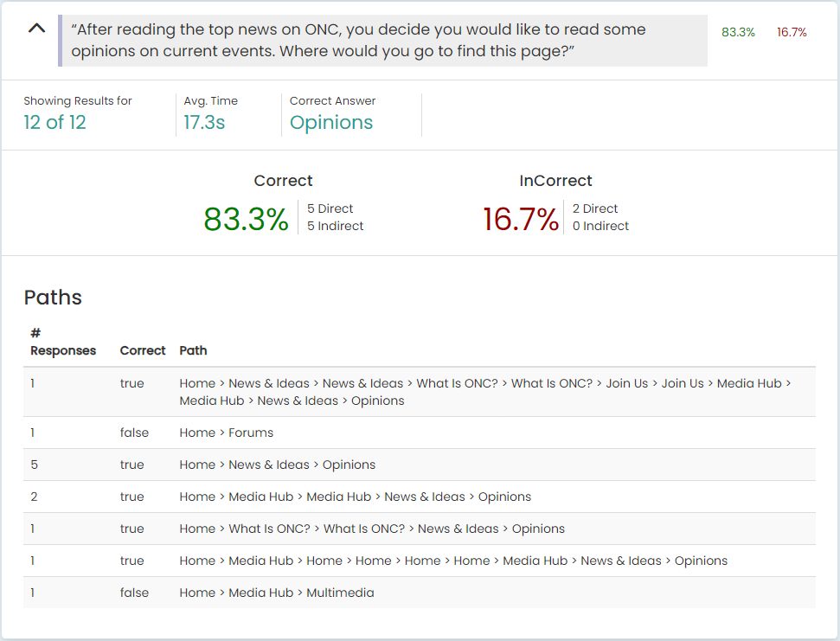Collapse the task question with the chevron icon
This screenshot has width=840, height=641.
[36, 29]
